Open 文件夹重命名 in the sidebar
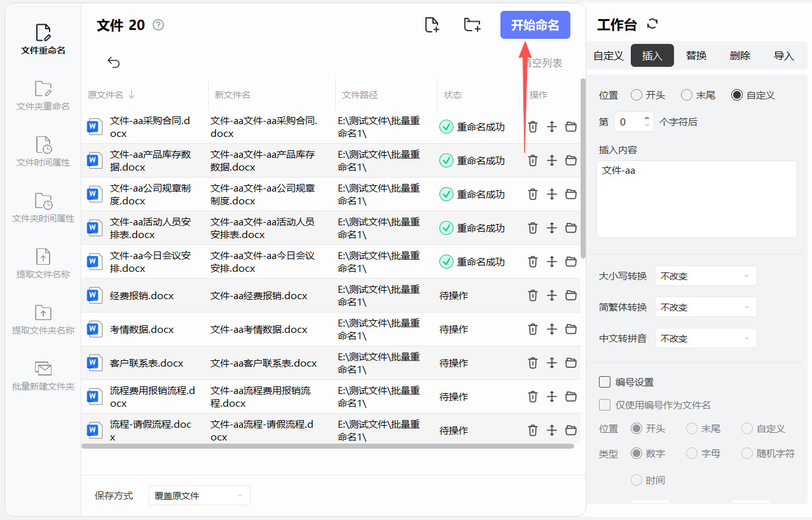Screen dimensions: 812x520 click(43, 95)
